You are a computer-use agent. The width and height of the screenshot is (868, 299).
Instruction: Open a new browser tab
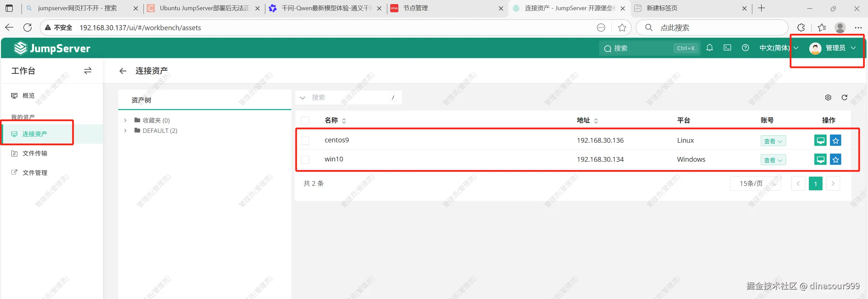762,8
